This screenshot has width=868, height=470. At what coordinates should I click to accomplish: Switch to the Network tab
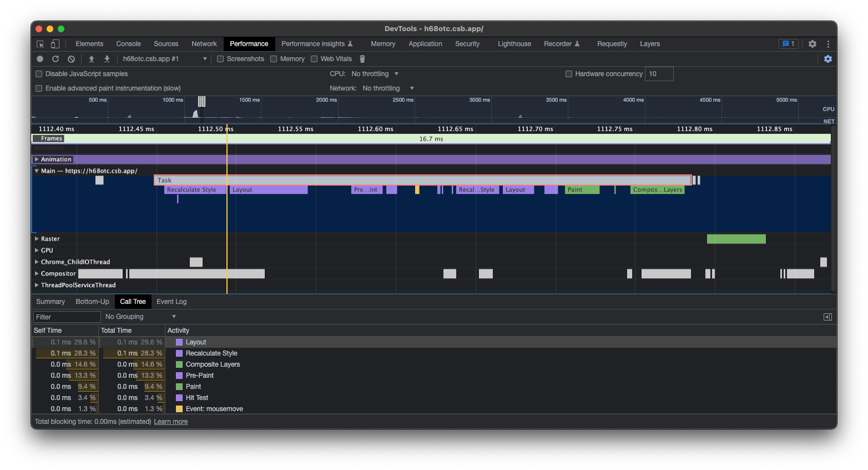coord(204,44)
